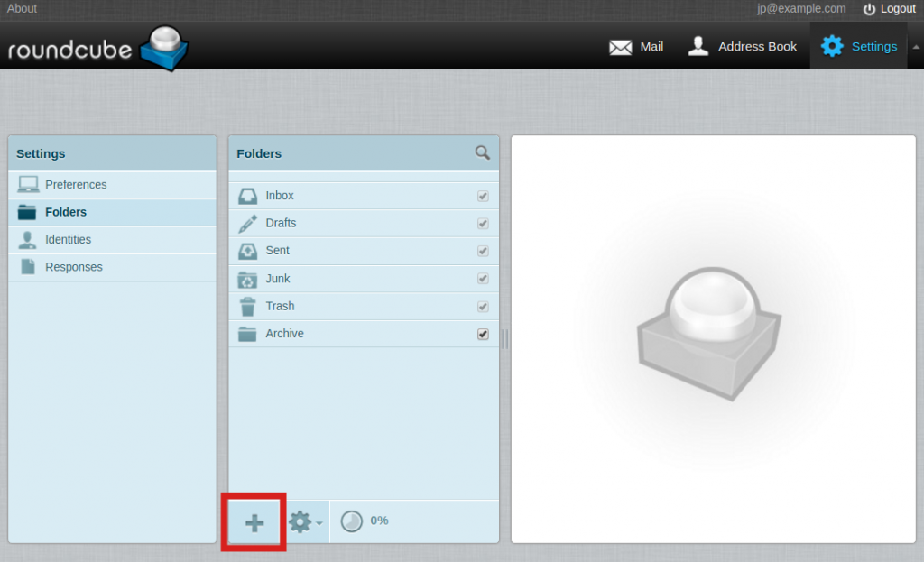Click the quota usage pie indicator

[x=352, y=521]
